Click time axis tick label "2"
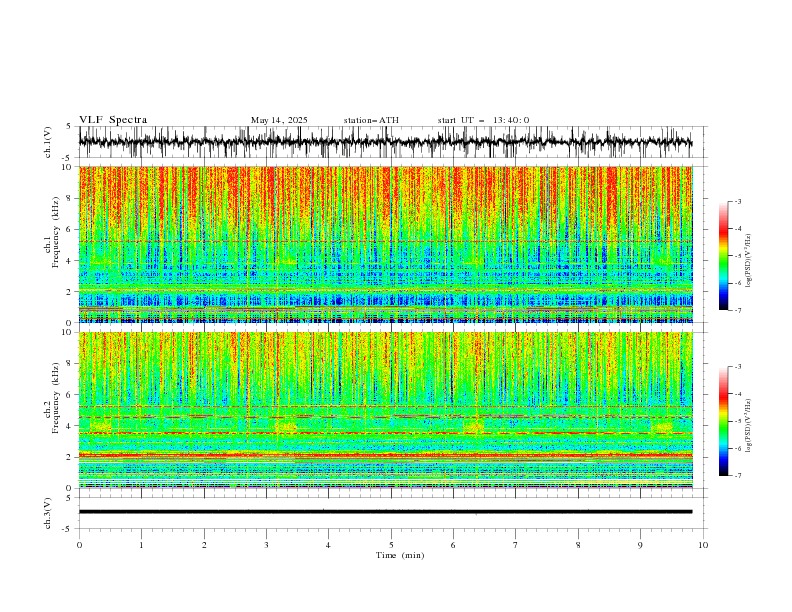792x612 pixels. pyautogui.click(x=204, y=545)
